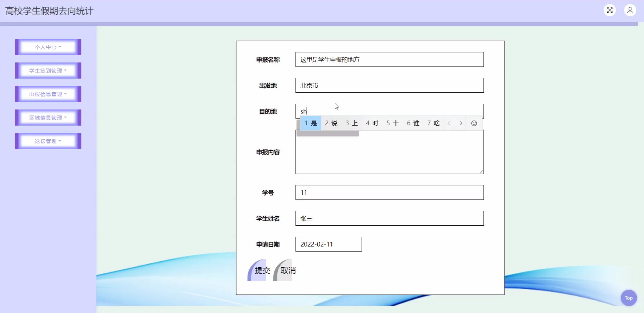This screenshot has width=644, height=313.
Task: Select IME candidate 1 是
Action: [311, 123]
